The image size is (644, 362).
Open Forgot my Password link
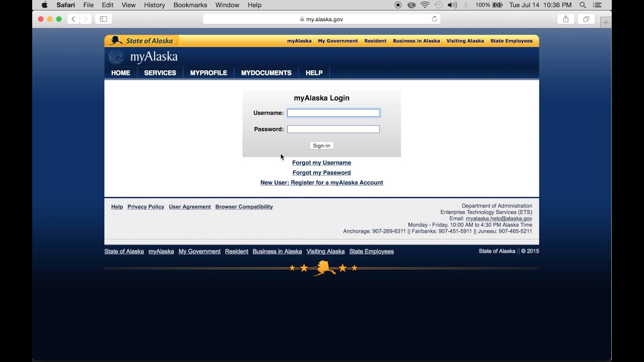click(x=321, y=172)
